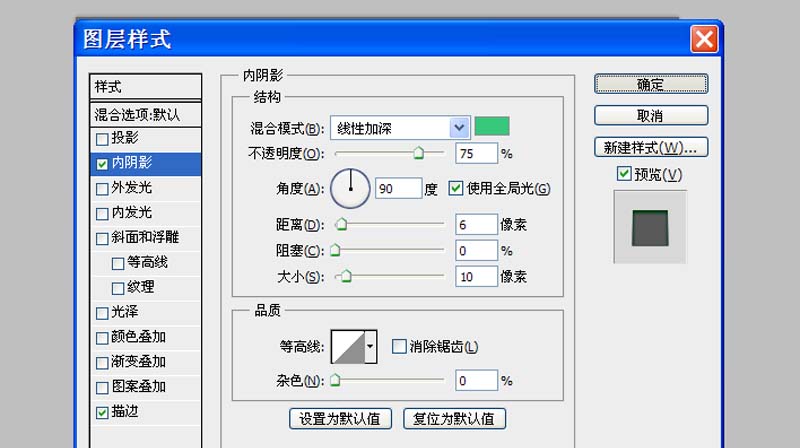The width and height of the screenshot is (800, 448).
Task: Click the angle dial control
Action: coord(350,188)
